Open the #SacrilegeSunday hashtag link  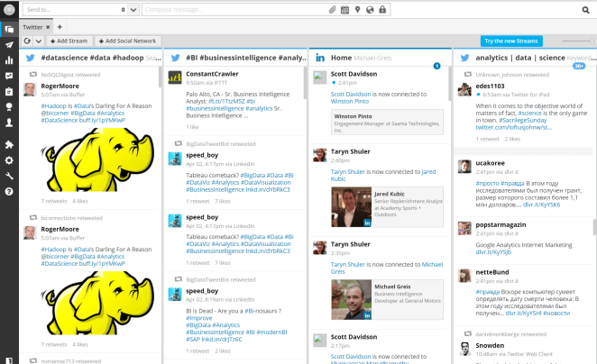523,120
